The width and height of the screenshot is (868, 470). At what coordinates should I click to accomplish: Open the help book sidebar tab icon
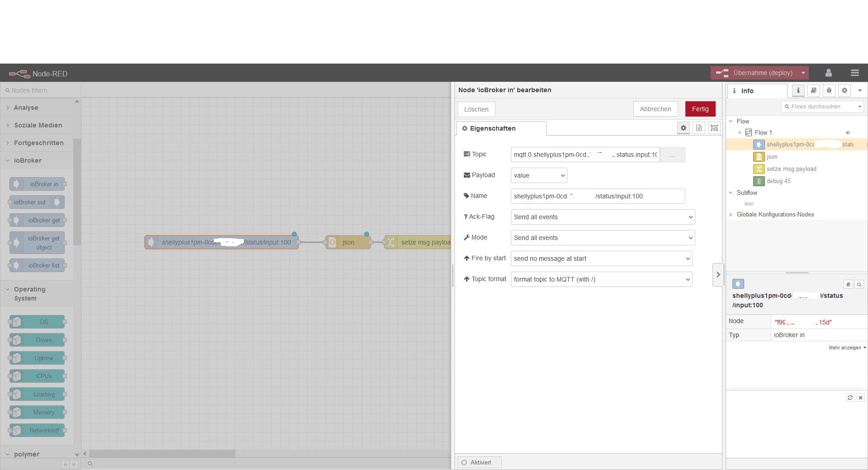[x=813, y=90]
